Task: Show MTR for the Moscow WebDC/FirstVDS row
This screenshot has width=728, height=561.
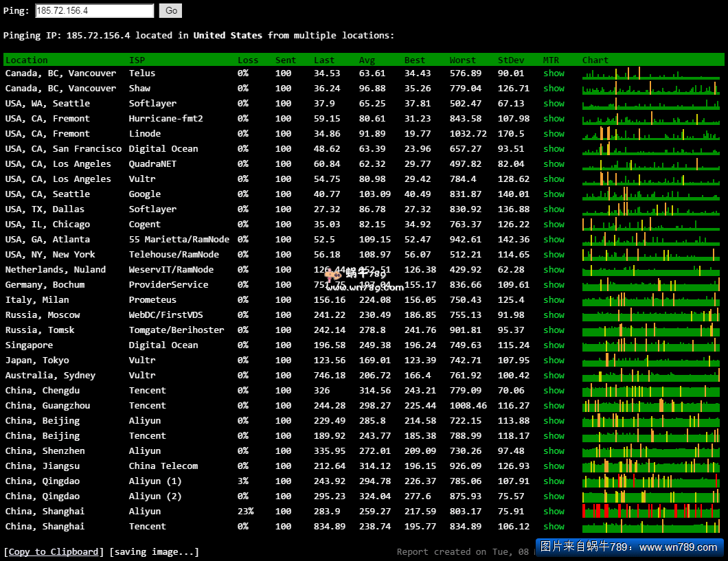Action: click(x=554, y=315)
